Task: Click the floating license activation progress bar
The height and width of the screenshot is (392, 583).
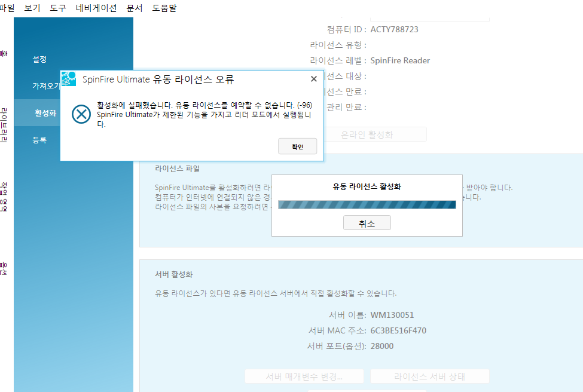Action: (x=367, y=204)
